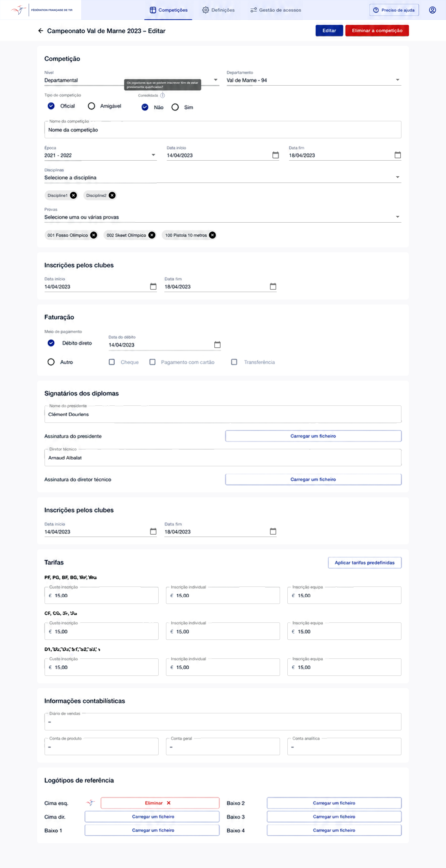Remove the Discipline1 chip
Viewport: 446px width, 868px height.
tap(73, 195)
